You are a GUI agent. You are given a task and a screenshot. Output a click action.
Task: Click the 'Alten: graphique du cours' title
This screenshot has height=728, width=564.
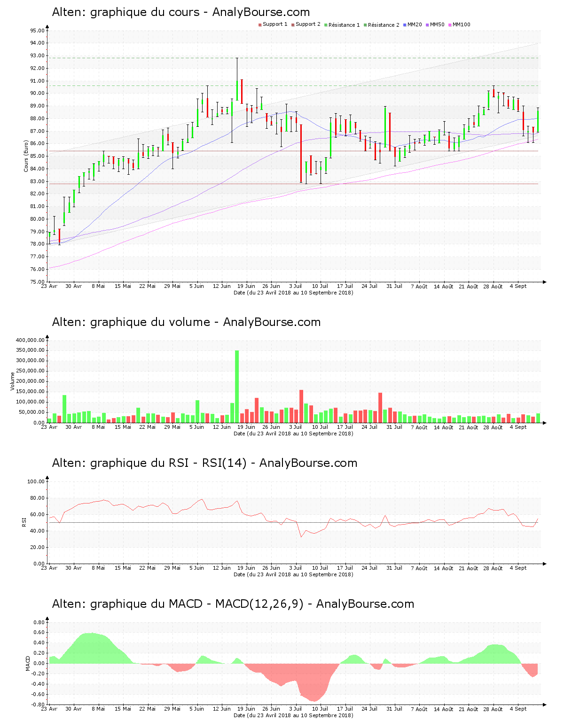point(126,12)
